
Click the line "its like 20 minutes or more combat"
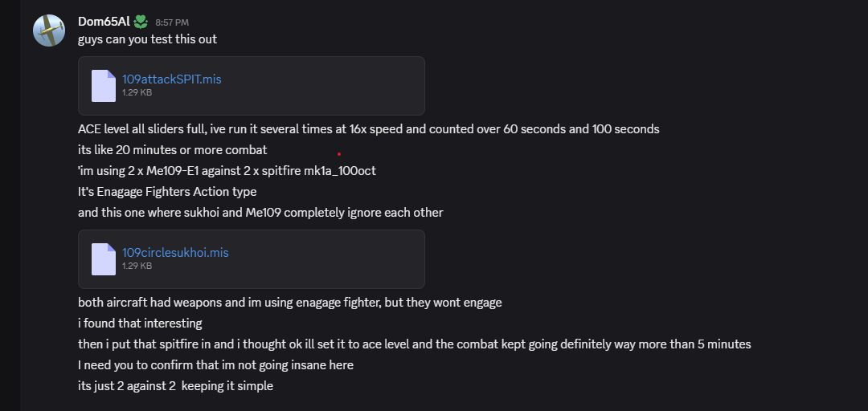point(172,150)
